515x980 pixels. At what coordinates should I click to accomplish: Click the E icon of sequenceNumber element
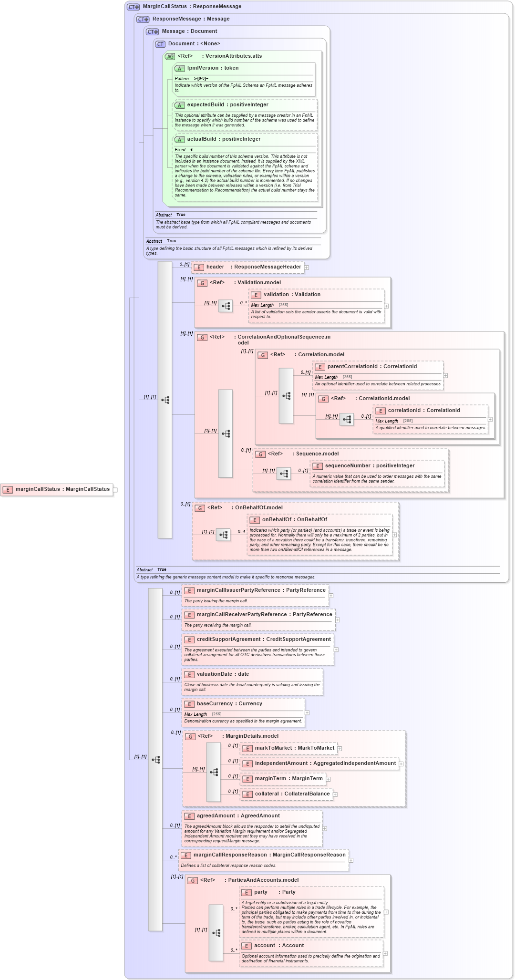(318, 466)
